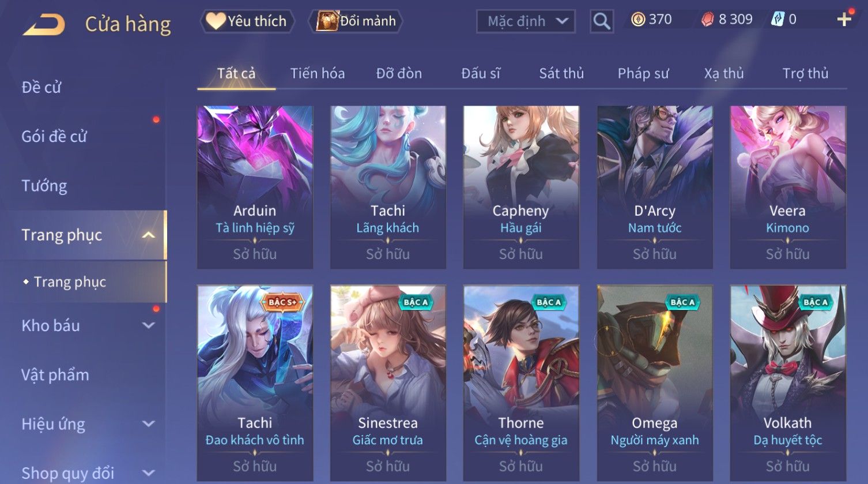Viewport: 868px width, 484px height.
Task: Click the blue voucher currency icon
Action: (778, 20)
